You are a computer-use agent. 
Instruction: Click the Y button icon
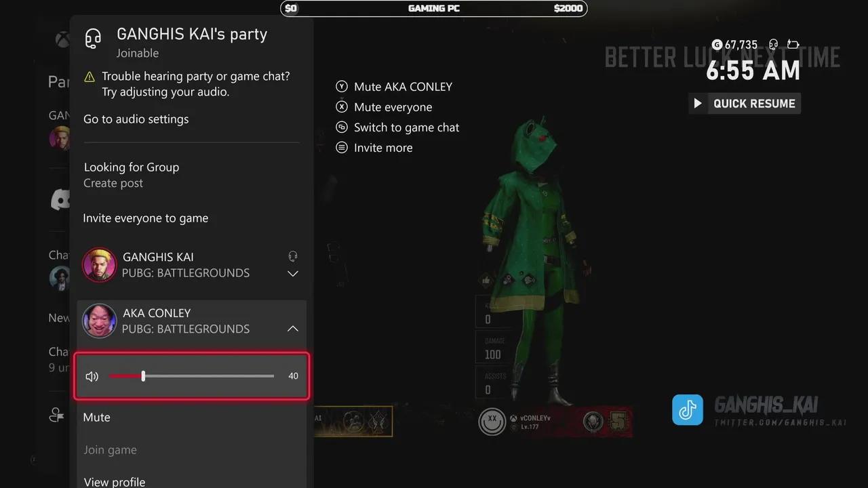pos(342,87)
